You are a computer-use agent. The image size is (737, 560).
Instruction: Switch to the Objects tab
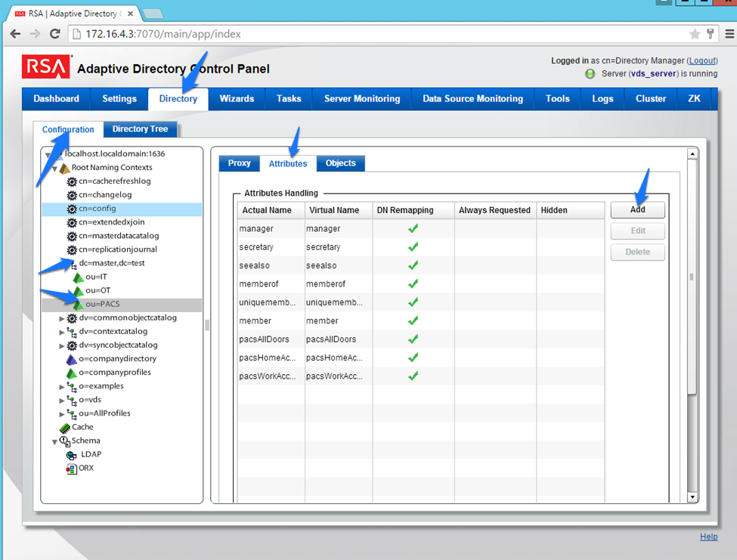[341, 163]
